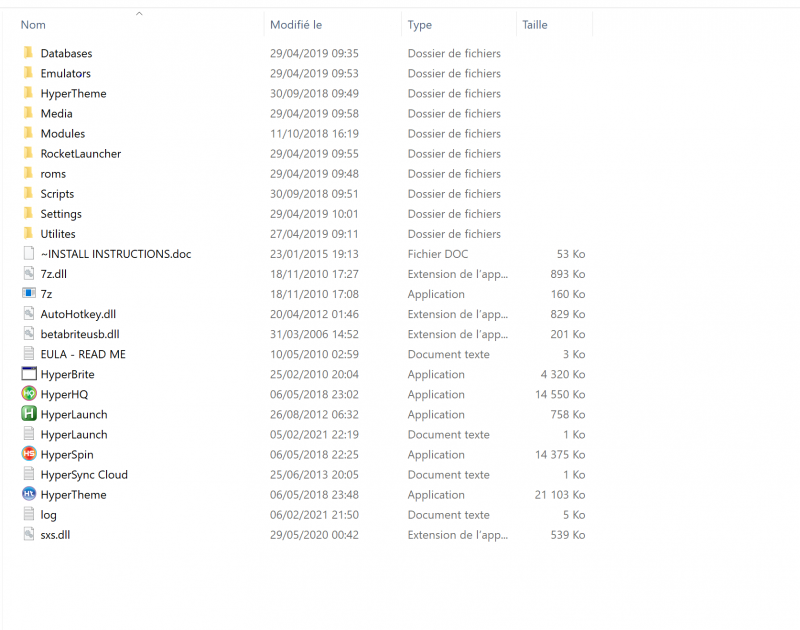Image resolution: width=800 pixels, height=630 pixels.
Task: Select the sxs.dll file name
Action: click(55, 535)
